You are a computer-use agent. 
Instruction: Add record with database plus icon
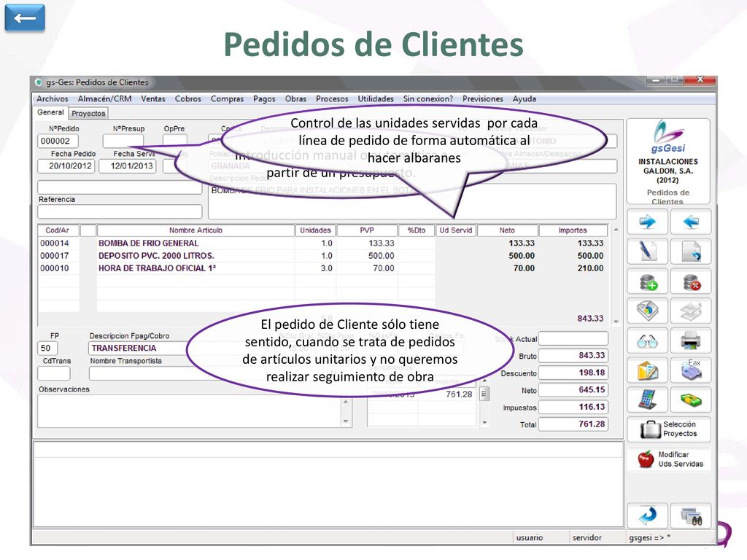[x=647, y=281]
